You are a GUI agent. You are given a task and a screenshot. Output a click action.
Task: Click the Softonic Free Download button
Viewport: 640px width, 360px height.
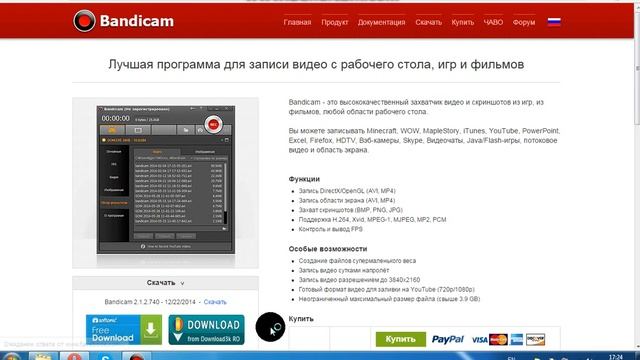[124, 329]
